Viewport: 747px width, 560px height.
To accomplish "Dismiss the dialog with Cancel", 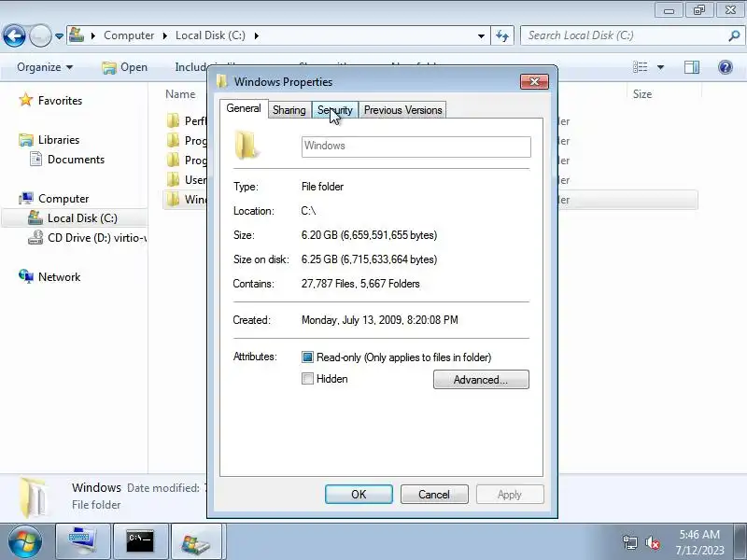I will point(434,495).
